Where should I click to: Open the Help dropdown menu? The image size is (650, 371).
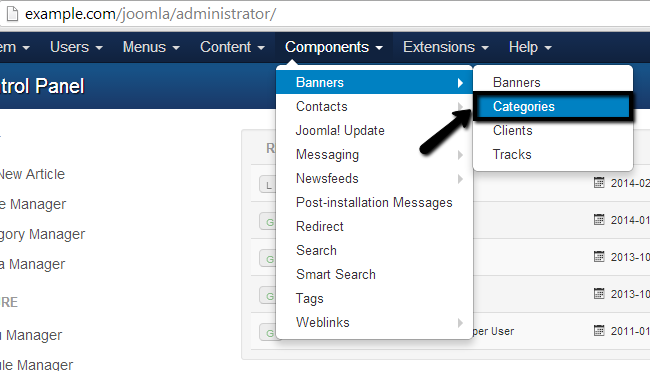tap(530, 47)
